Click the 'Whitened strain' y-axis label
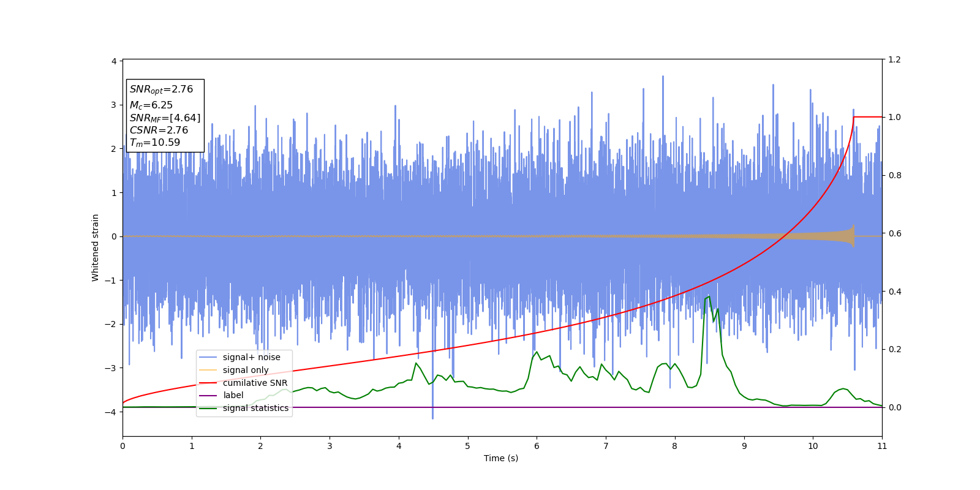The image size is (980, 490). click(x=96, y=247)
